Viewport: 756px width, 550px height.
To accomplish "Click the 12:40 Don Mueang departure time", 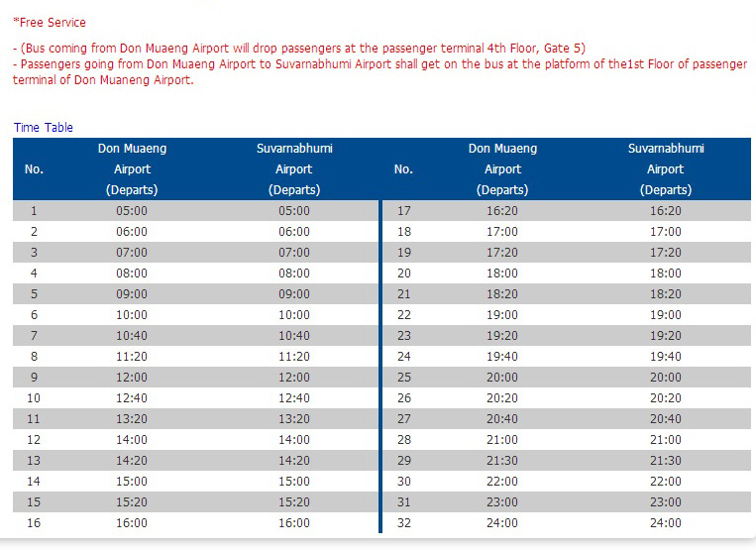I will tap(132, 398).
